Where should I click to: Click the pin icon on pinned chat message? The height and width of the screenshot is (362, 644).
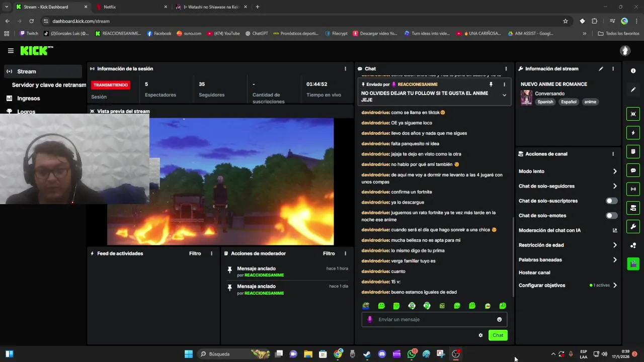coord(491,84)
